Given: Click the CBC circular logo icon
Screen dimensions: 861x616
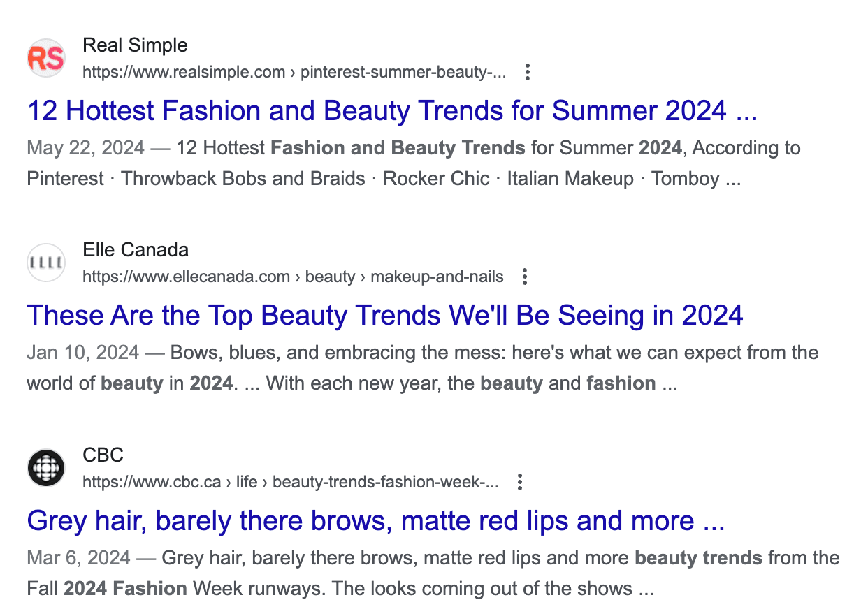Looking at the screenshot, I should [45, 468].
